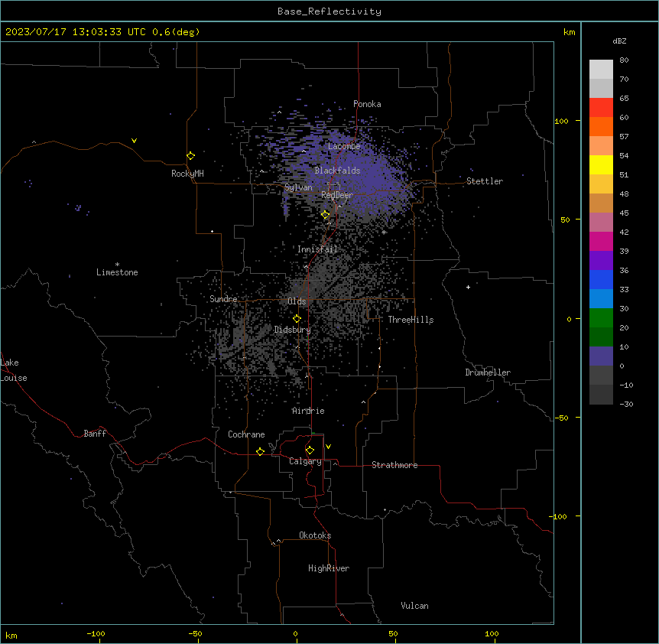Pick the Vulcan town label

click(x=415, y=606)
